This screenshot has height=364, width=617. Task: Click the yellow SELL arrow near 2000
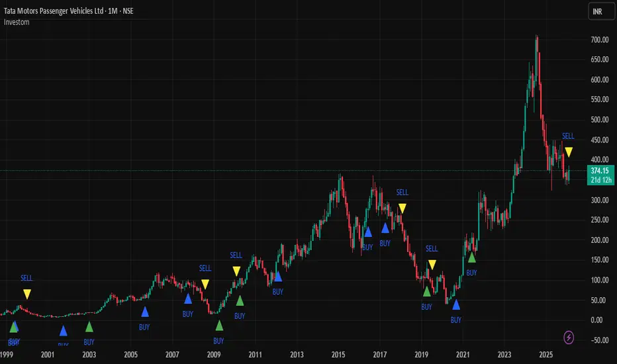tap(26, 294)
